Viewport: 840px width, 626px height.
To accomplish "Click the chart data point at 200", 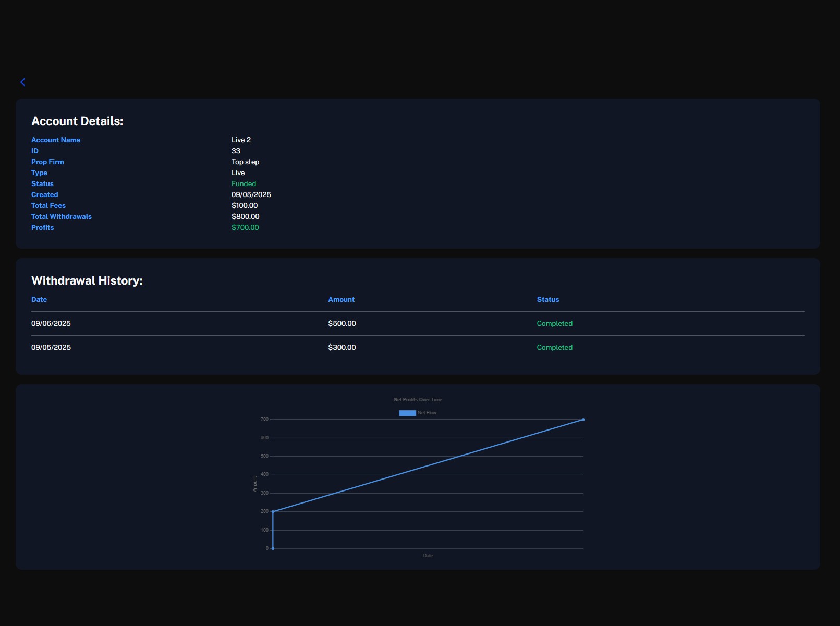I will [273, 512].
